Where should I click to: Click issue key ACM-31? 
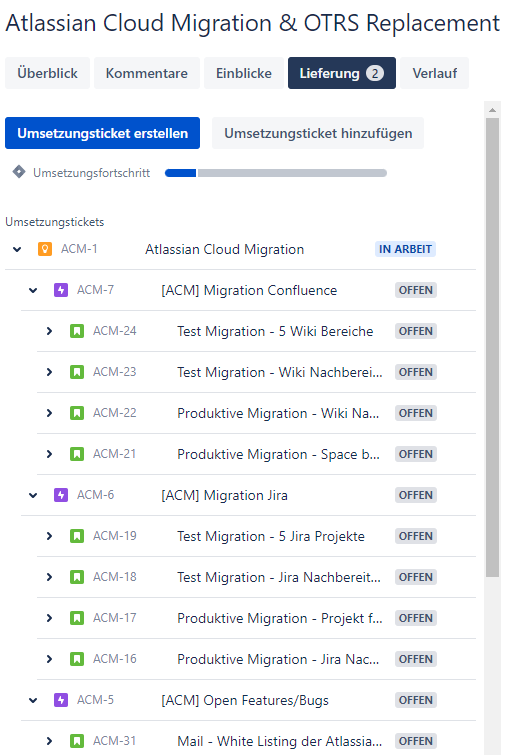pos(115,741)
